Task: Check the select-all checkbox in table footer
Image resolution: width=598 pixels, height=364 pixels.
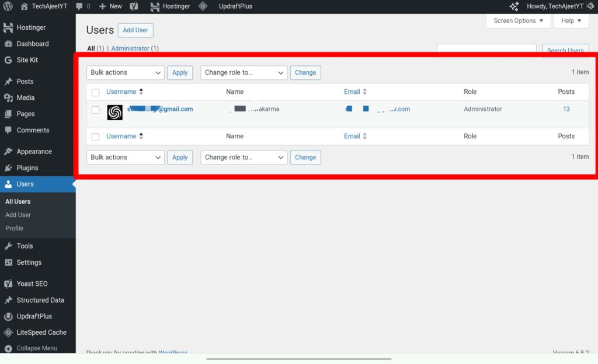Action: [96, 136]
